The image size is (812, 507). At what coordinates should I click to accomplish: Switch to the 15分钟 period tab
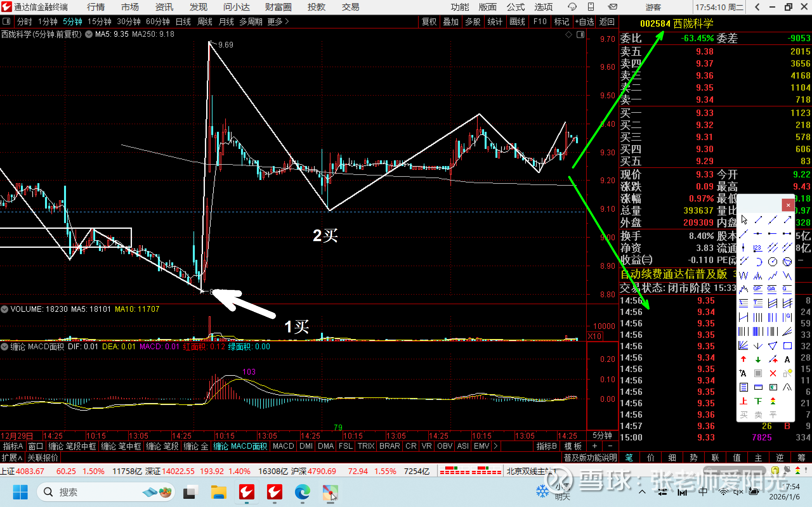click(x=99, y=22)
